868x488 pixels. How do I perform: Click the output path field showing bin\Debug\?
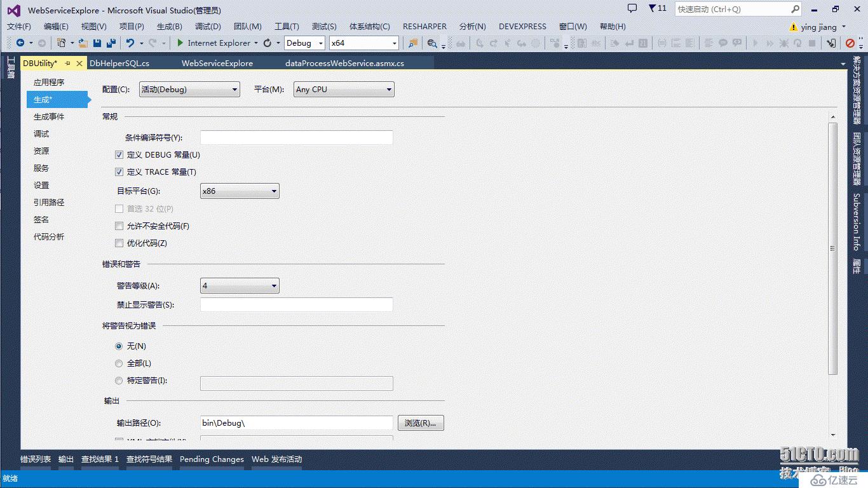296,423
